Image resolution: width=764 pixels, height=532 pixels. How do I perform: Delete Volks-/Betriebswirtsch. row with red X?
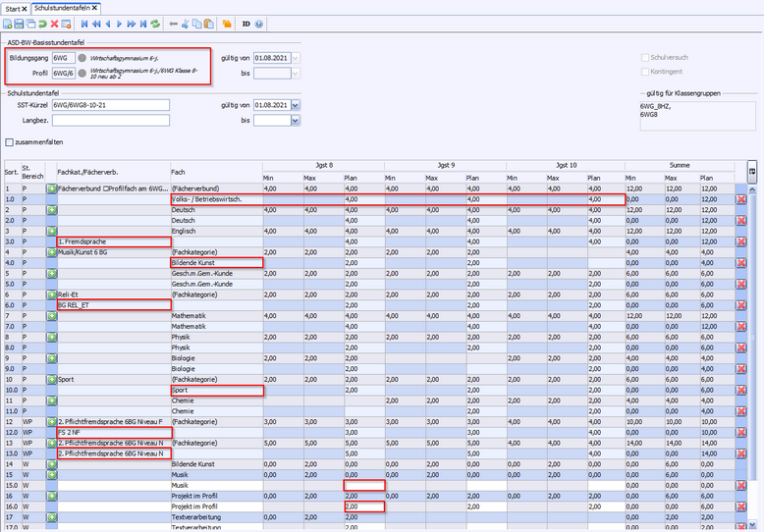click(741, 199)
